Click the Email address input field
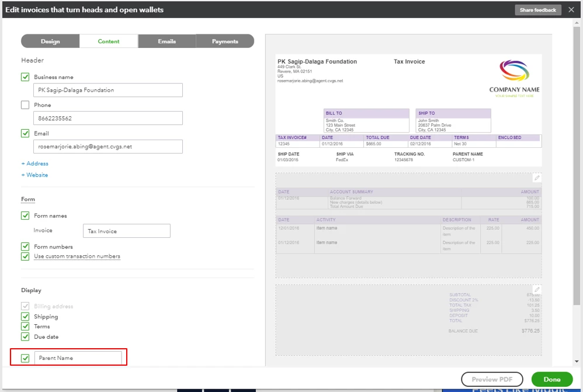The image size is (583, 392). point(108,147)
